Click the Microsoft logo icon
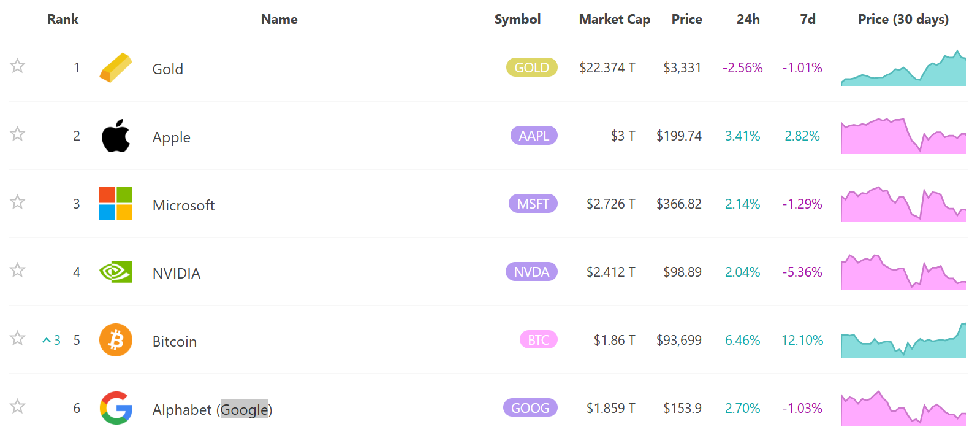Screen dimensions: 980x435 [x=116, y=204]
